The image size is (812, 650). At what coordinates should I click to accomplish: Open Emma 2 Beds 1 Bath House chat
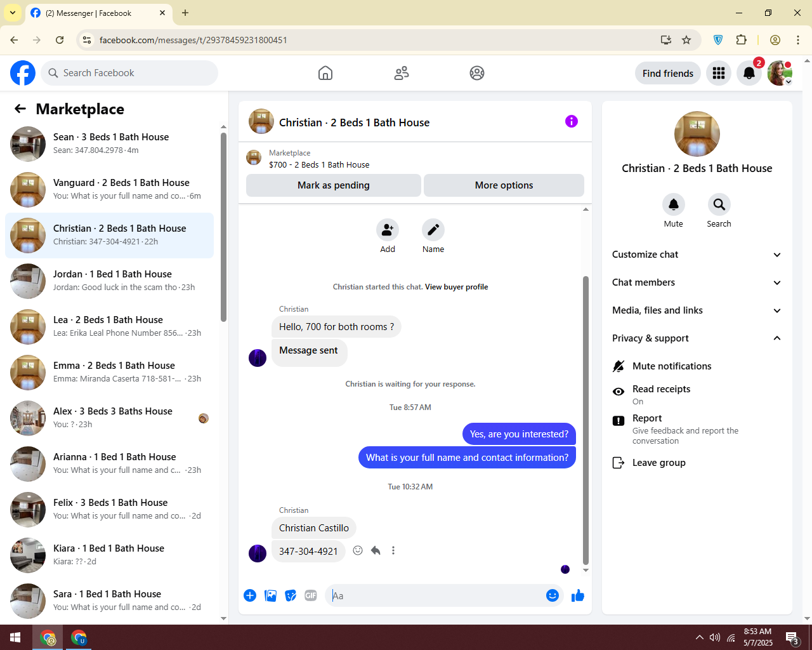click(x=109, y=373)
